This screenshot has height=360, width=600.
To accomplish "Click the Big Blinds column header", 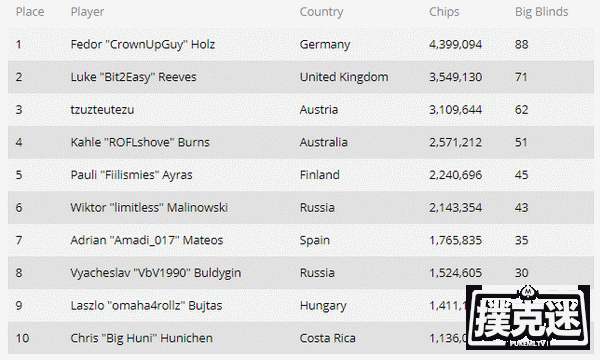I will (x=541, y=12).
